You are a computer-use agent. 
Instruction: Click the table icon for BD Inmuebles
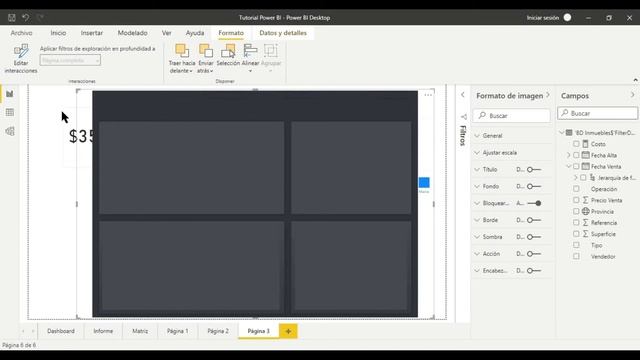point(569,133)
